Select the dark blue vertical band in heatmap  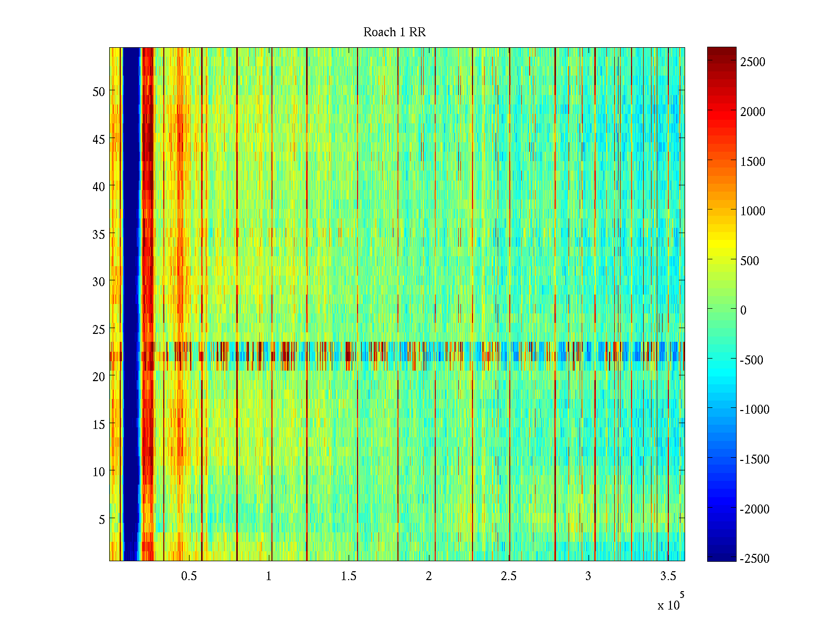(x=131, y=262)
